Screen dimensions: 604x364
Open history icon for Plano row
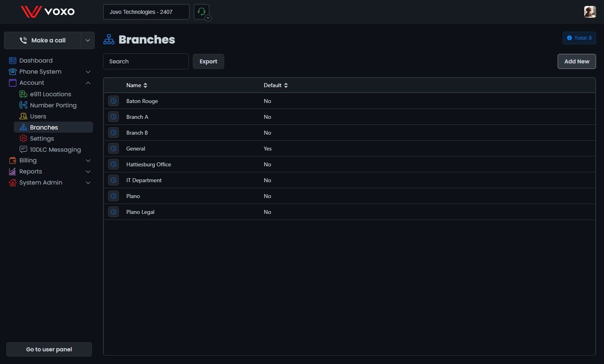pos(114,196)
